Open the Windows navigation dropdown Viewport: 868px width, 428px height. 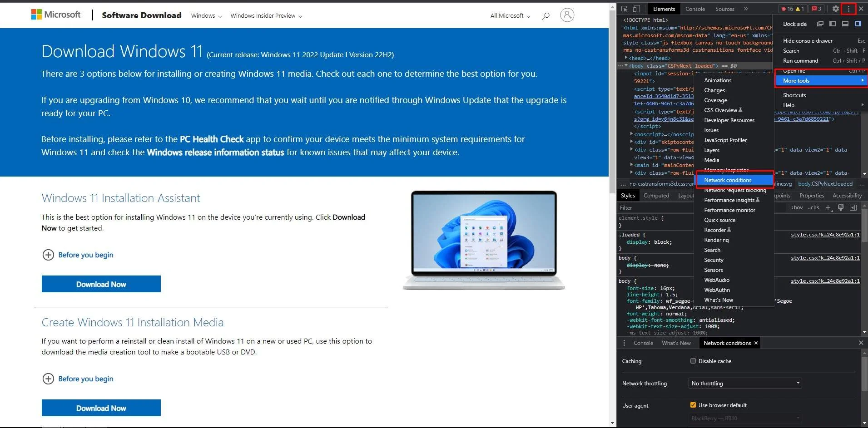pos(206,16)
